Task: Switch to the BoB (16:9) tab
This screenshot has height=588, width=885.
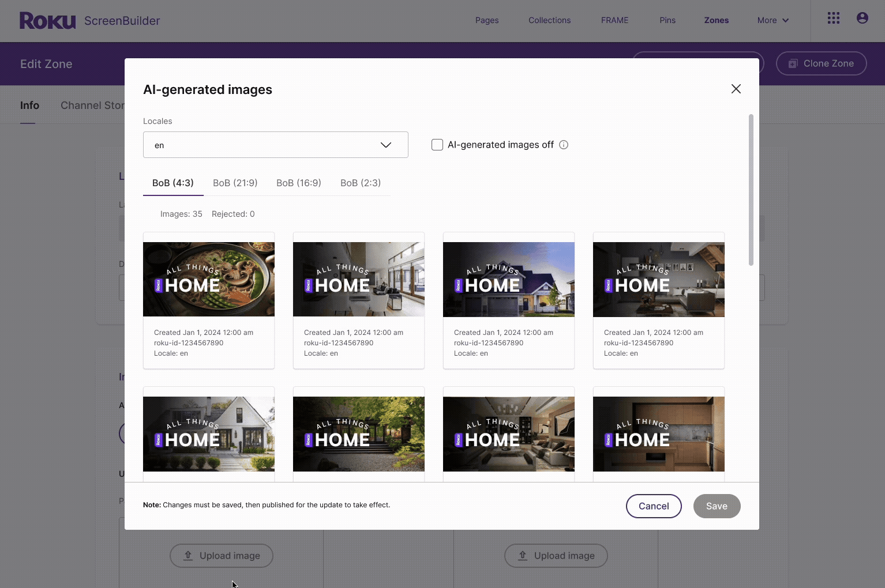Action: (x=299, y=183)
